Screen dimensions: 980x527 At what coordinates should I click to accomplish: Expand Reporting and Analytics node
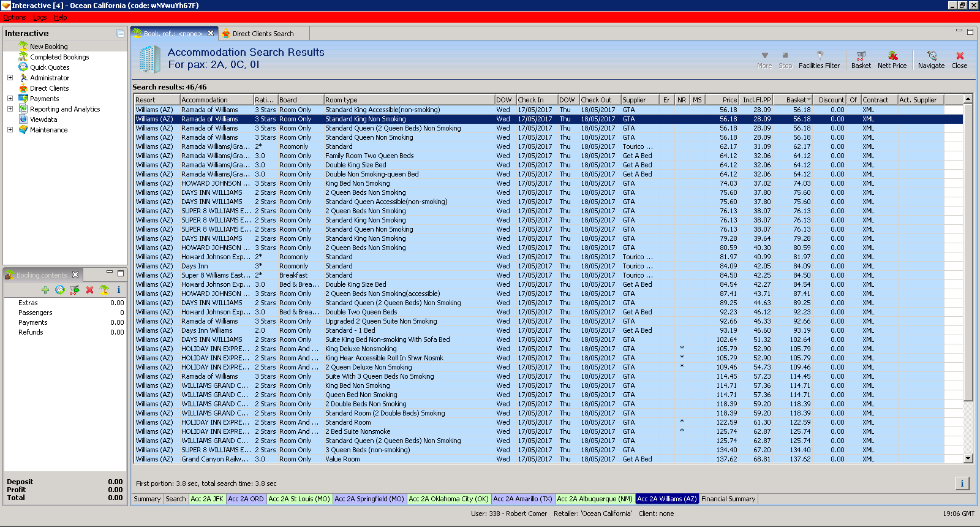tap(10, 109)
